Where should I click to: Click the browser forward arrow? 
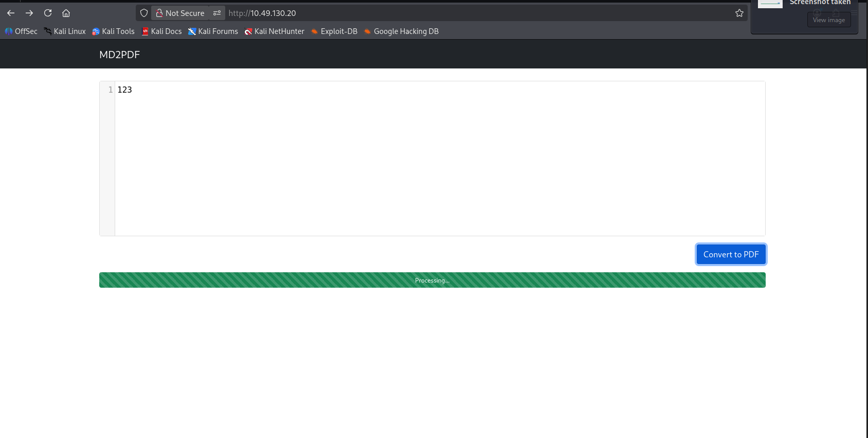29,13
